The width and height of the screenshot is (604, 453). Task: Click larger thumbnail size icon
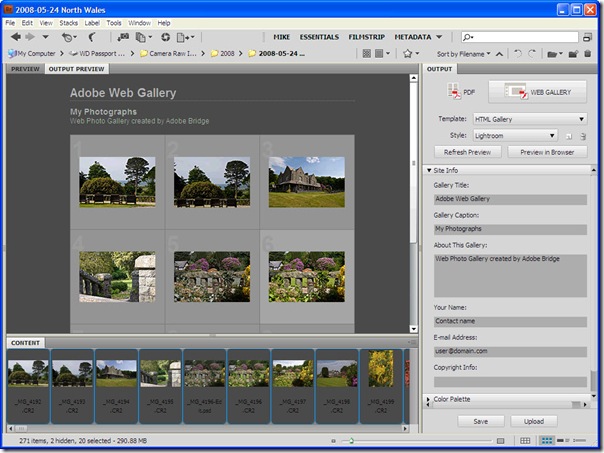[x=500, y=441]
